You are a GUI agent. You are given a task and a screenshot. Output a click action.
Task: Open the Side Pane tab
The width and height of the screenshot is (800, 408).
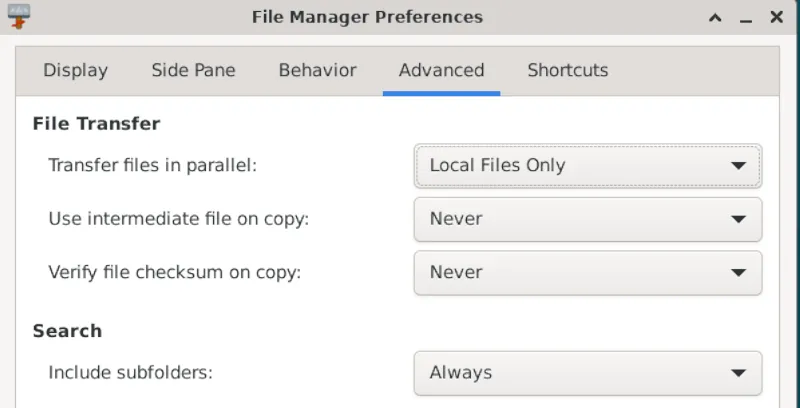point(193,70)
